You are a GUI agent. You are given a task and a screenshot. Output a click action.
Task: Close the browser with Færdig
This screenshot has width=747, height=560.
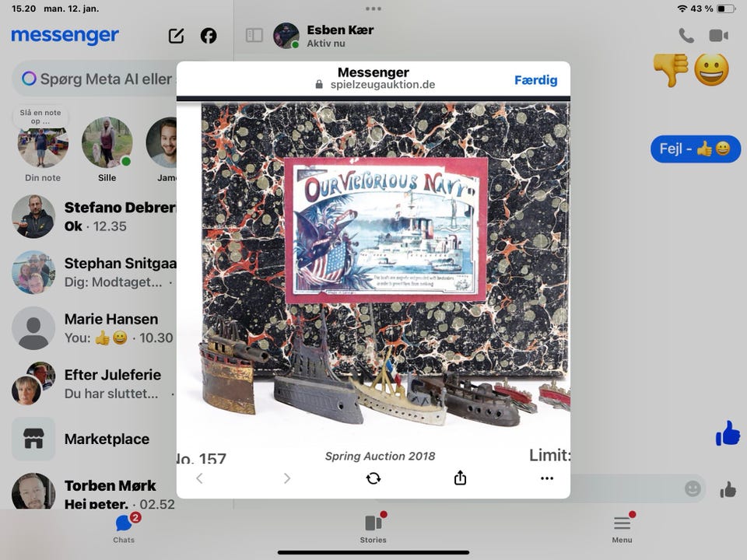pos(535,80)
